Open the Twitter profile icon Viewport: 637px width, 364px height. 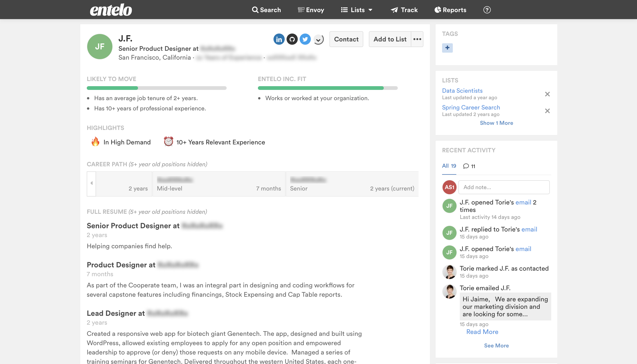[305, 39]
